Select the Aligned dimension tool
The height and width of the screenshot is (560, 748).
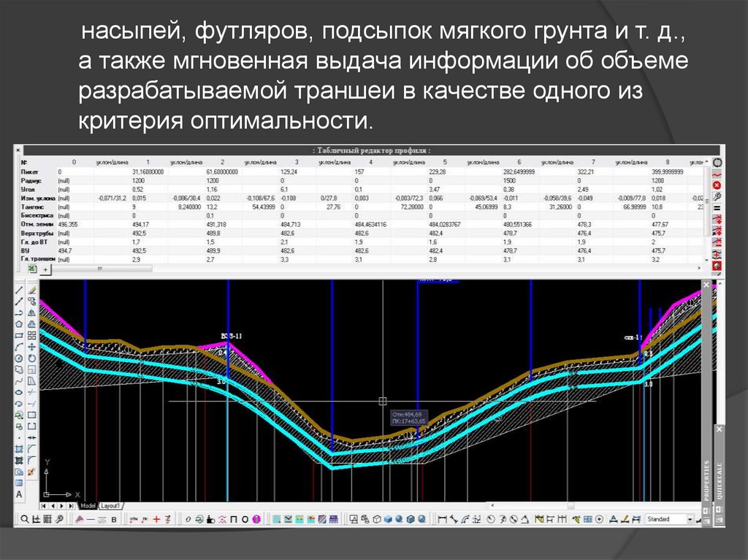454,519
